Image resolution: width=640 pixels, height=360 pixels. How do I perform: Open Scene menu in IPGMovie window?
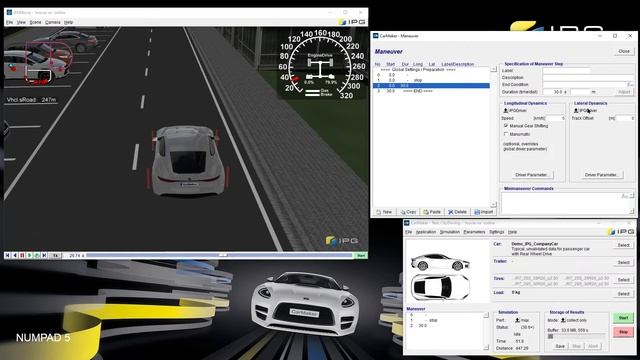click(x=36, y=22)
